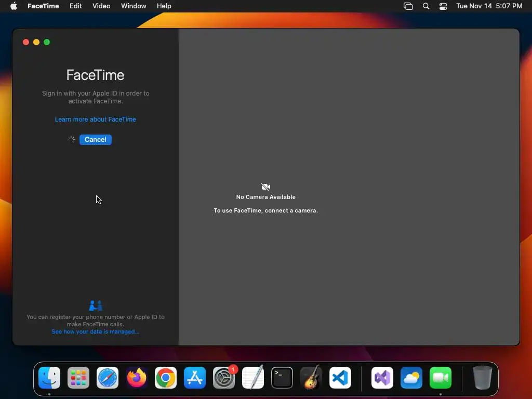
Task: Open the FaceTime app menu
Action: click(x=43, y=6)
